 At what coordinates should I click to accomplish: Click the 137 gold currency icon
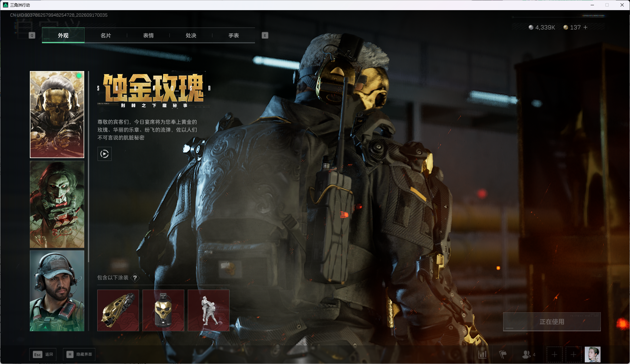(x=566, y=27)
